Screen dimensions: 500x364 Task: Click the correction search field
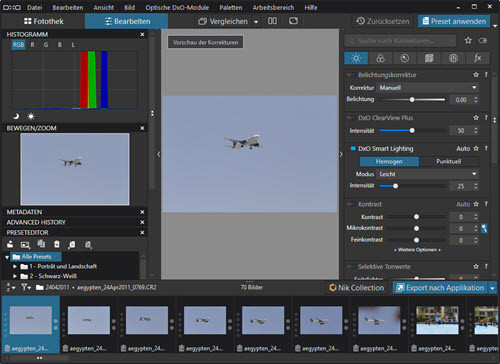(x=400, y=41)
